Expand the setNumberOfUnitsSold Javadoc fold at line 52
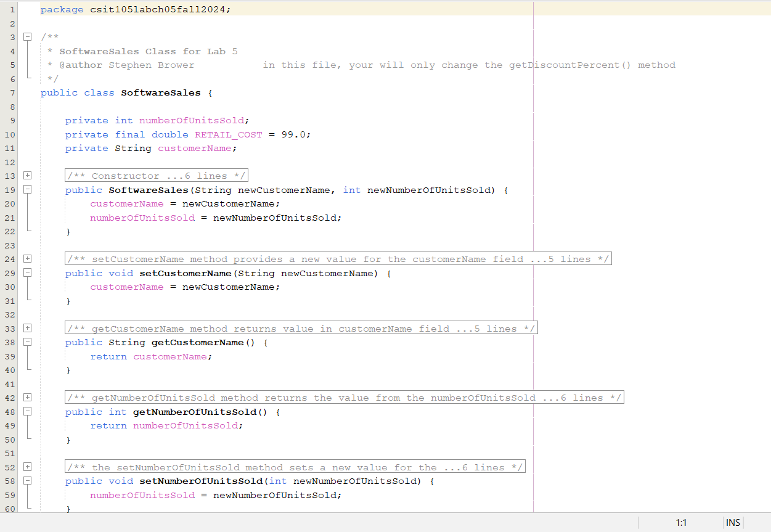Screen dimensions: 771x532 tap(27, 467)
